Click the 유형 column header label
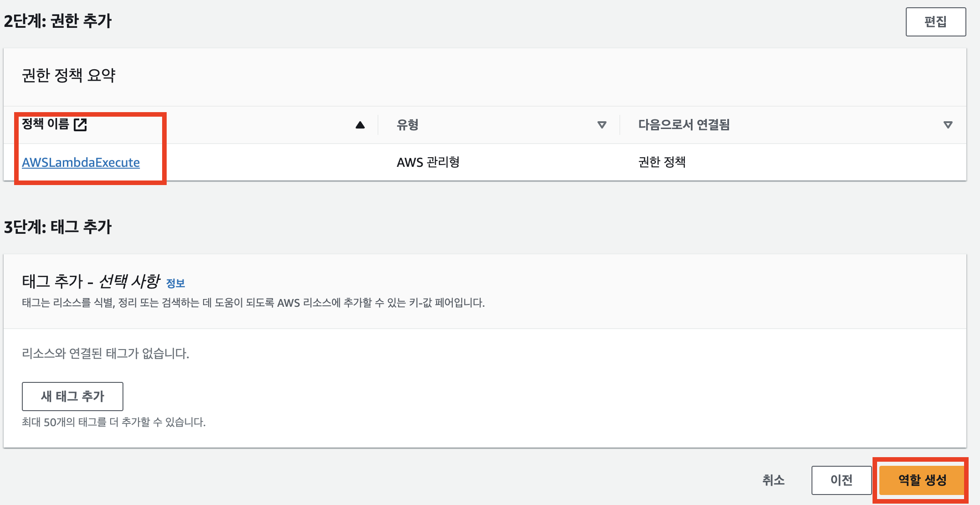980x505 pixels. (x=407, y=125)
